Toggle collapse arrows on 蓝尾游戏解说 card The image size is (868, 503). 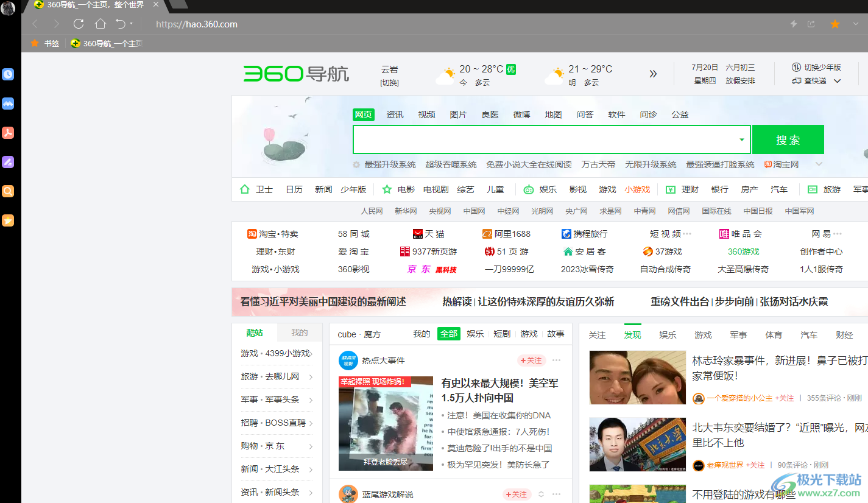[541, 494]
